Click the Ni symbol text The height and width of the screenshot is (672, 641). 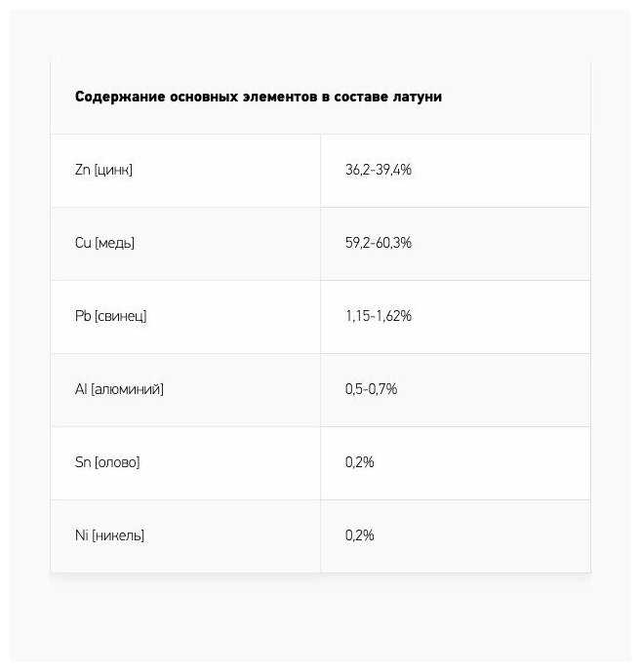tap(80, 535)
